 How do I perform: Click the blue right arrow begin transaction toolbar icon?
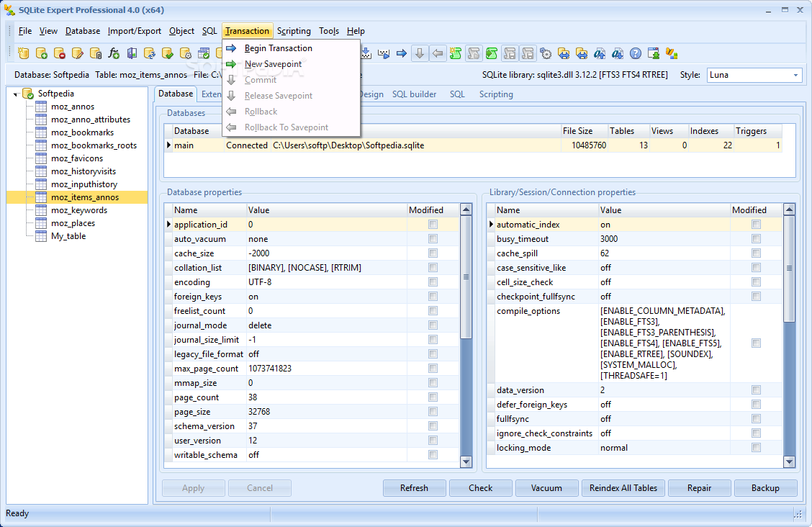402,53
